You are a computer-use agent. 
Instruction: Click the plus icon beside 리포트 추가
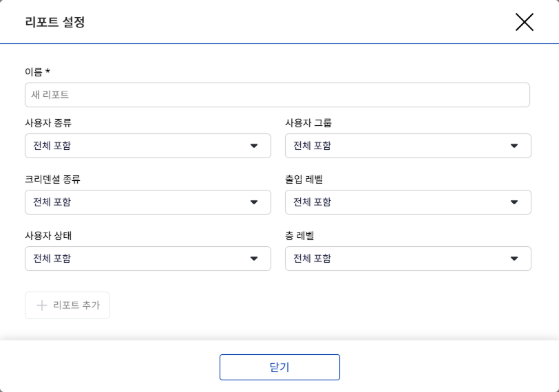coord(41,305)
